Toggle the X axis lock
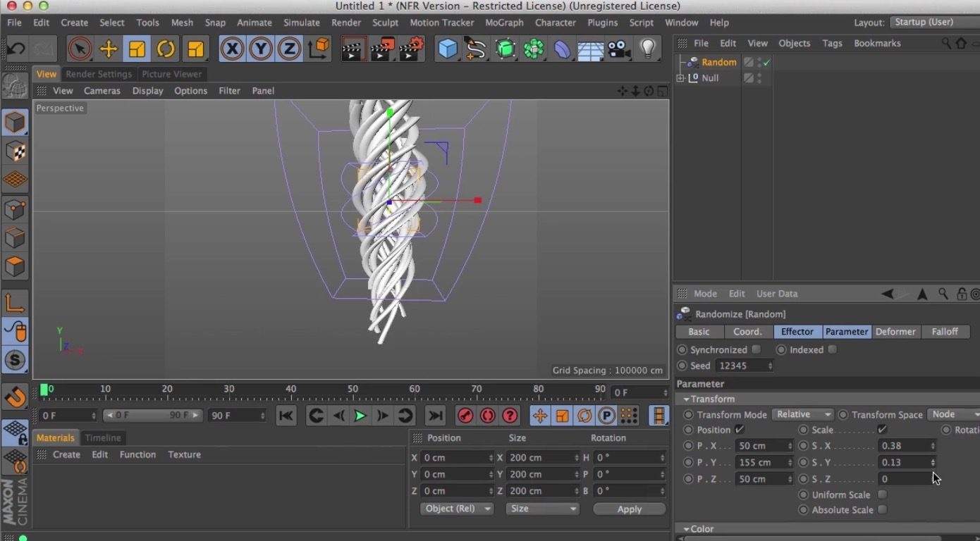The image size is (980, 541). point(232,49)
